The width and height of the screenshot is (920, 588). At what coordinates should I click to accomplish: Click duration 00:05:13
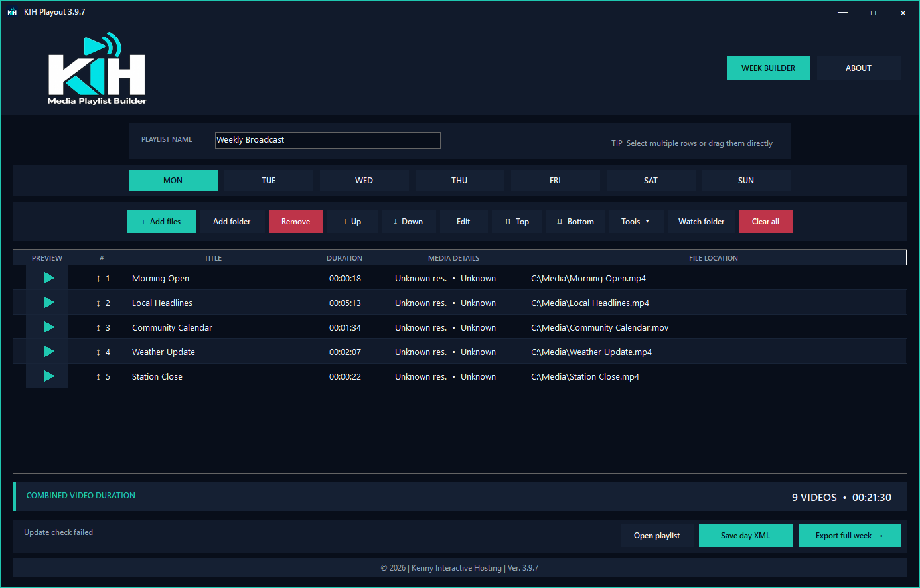345,303
